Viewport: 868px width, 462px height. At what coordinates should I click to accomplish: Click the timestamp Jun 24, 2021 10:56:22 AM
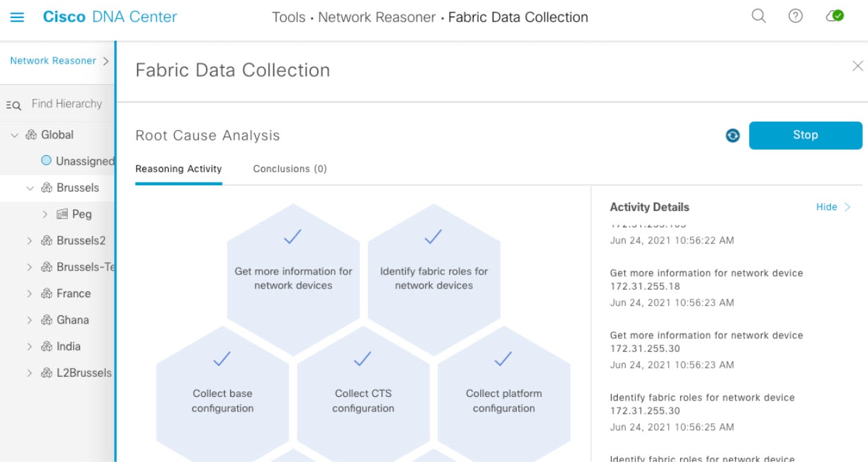672,241
